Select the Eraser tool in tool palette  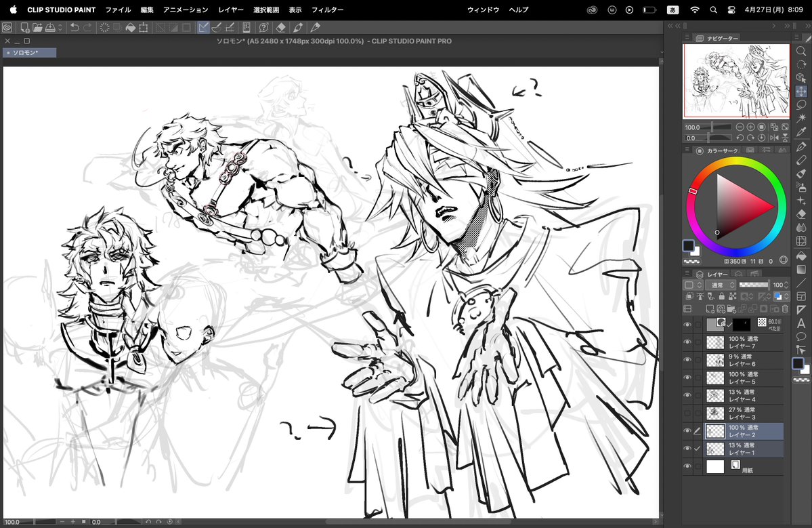coord(801,214)
